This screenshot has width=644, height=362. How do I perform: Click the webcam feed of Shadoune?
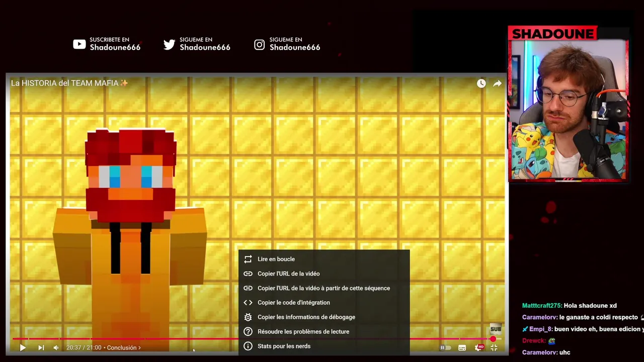pyautogui.click(x=569, y=110)
